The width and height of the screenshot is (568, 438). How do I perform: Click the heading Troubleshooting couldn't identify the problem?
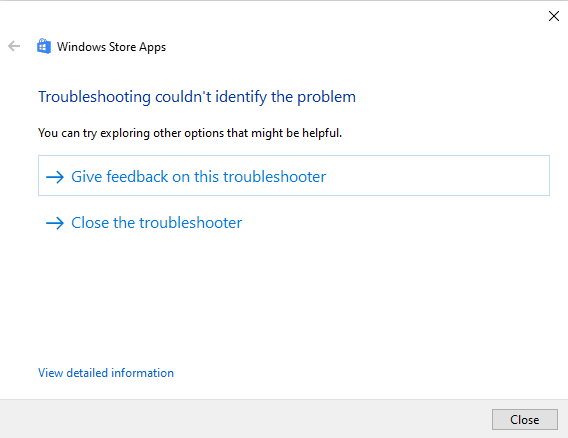click(x=197, y=97)
